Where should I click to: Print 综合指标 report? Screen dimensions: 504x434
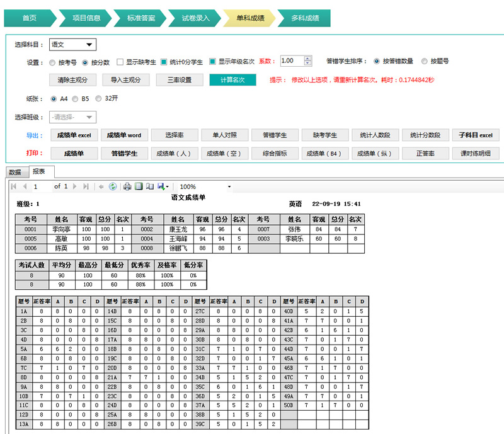coord(275,154)
